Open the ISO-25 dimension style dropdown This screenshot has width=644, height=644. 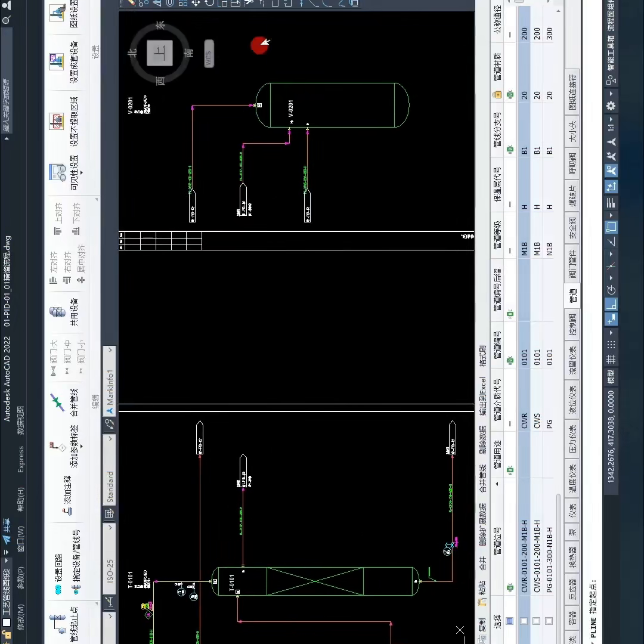[110, 527]
